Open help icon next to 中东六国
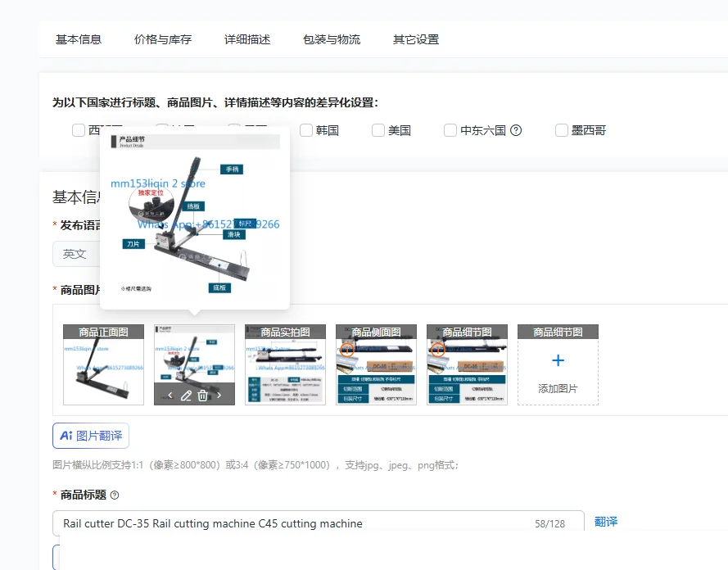Image resolution: width=728 pixels, height=570 pixels. [516, 130]
